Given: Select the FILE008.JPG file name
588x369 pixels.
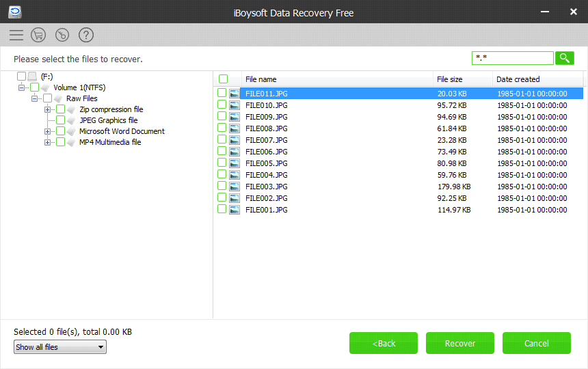Looking at the screenshot, I should tap(266, 128).
